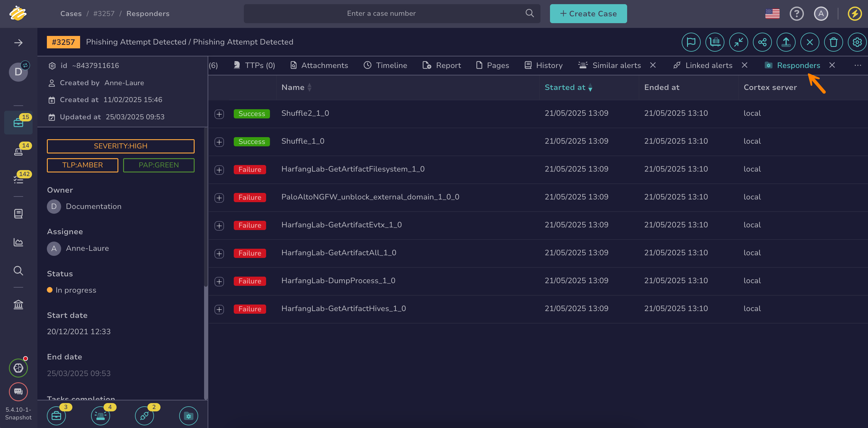This screenshot has height=428, width=868.
Task: Click the case number input field
Action: [x=381, y=13]
